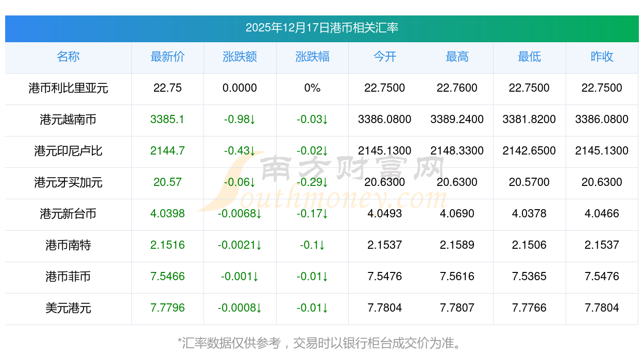Select the 港币南特 currency pair
The width and height of the screenshot is (644, 359).
point(68,245)
